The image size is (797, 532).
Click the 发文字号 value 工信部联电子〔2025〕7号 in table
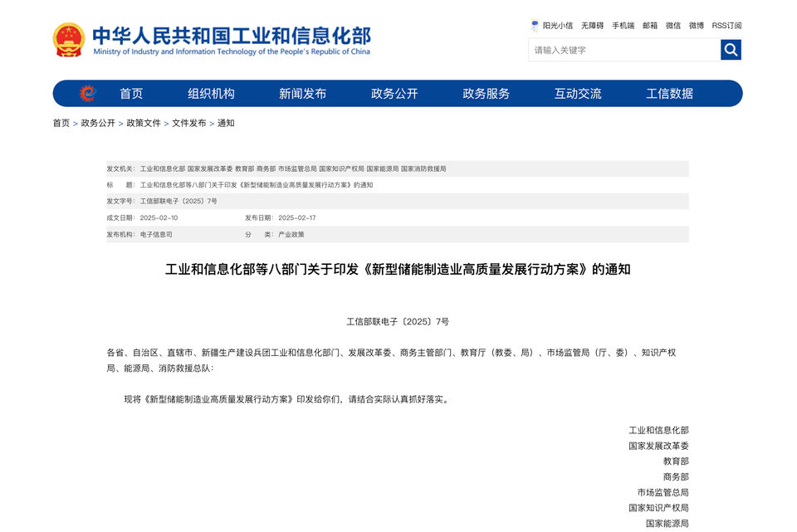178,201
